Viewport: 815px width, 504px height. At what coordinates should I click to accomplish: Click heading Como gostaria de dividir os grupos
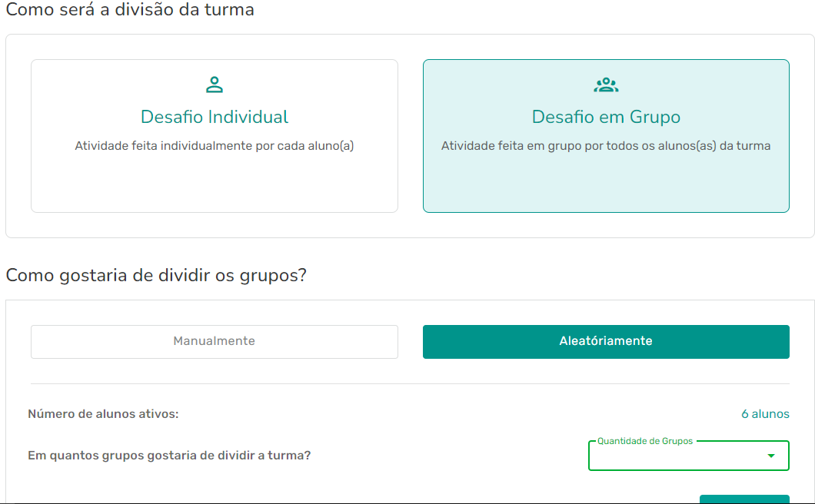[x=156, y=275]
